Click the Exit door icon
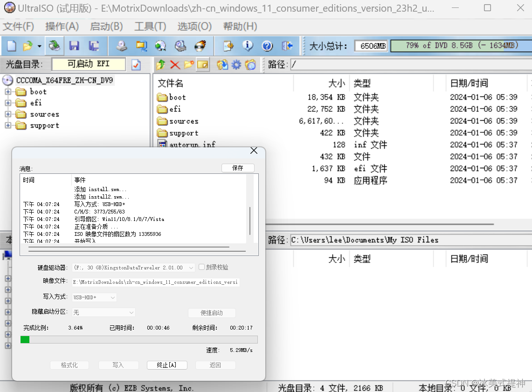 [287, 46]
